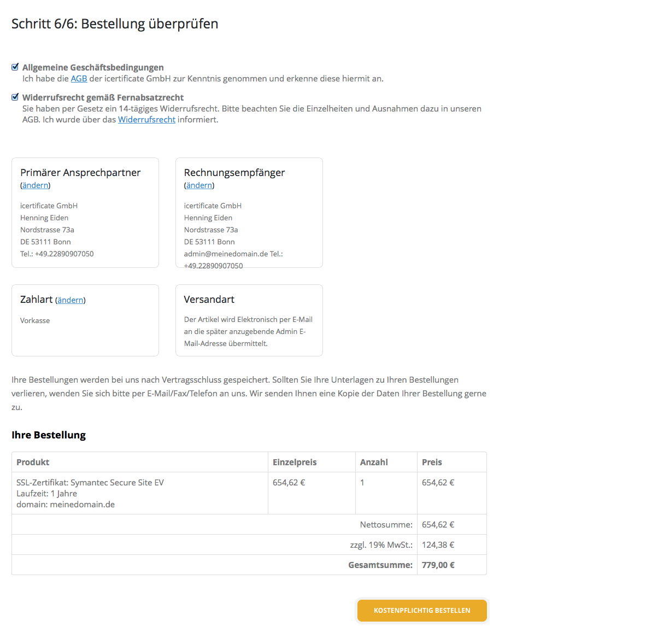The image size is (646, 644).
Task: Click the Gesamtsumme value 779,00 €
Action: pyautogui.click(x=438, y=565)
